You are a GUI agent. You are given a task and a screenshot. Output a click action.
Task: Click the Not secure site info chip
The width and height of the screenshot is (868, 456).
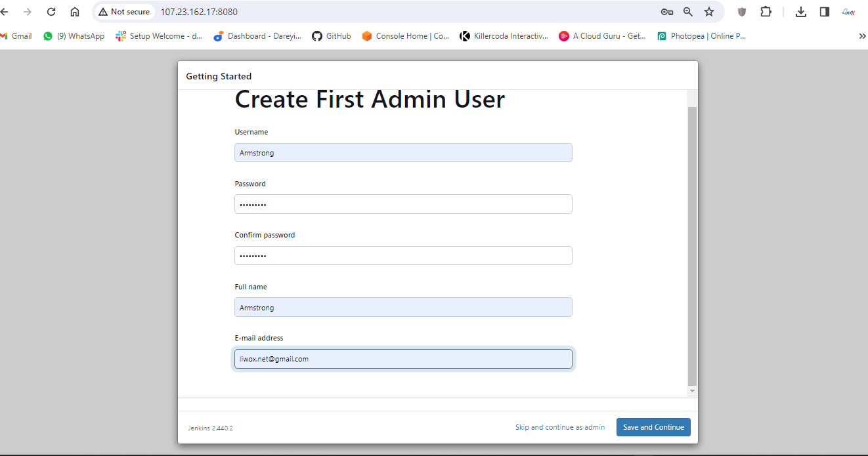tap(124, 12)
